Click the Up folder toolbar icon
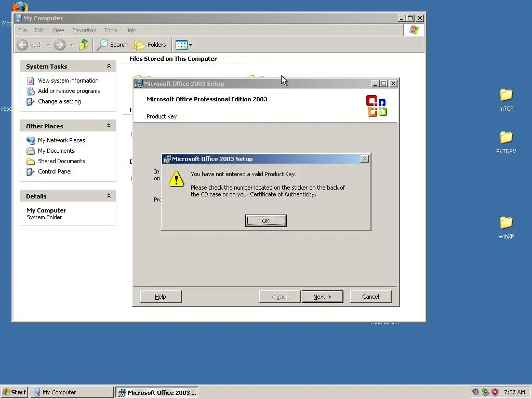 84,45
